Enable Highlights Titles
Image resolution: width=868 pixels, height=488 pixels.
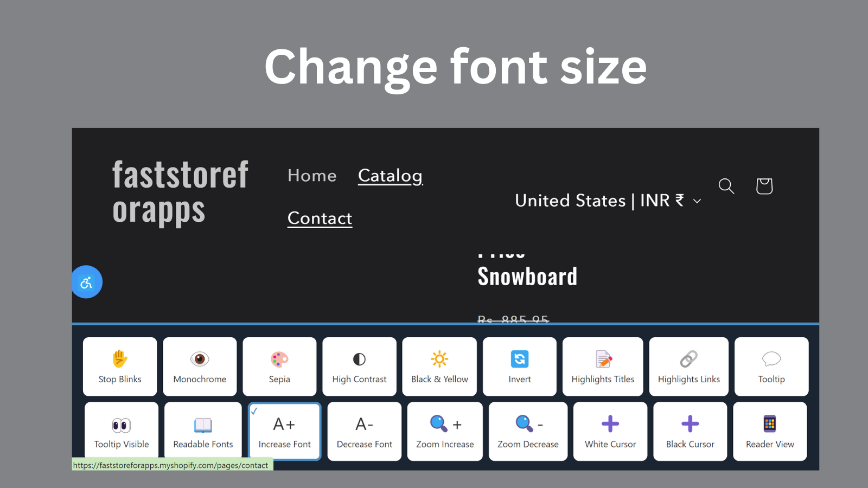pos(603,367)
